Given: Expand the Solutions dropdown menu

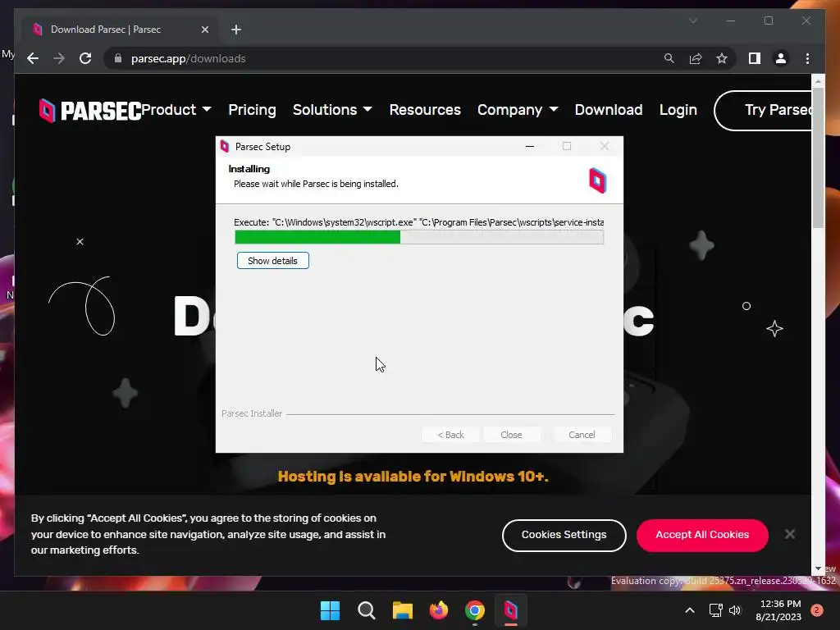Looking at the screenshot, I should (x=332, y=110).
